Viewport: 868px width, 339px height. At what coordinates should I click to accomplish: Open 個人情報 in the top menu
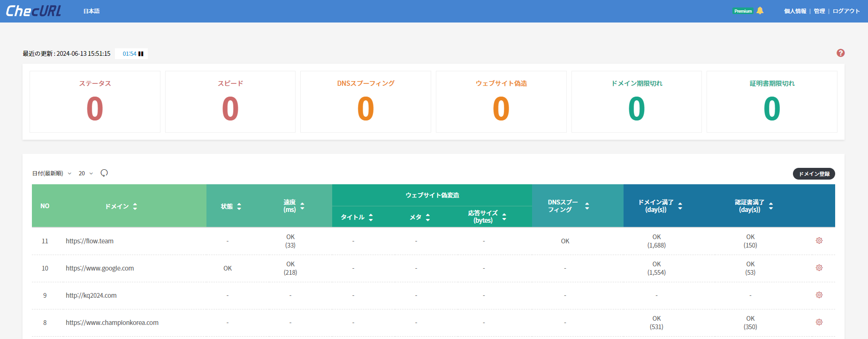tap(795, 11)
